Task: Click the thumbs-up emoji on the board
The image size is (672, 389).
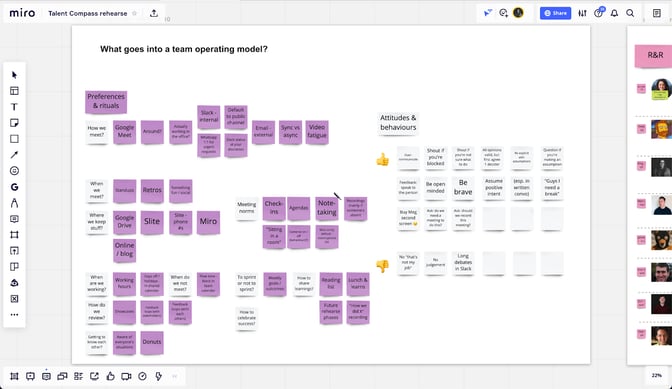Action: point(382,159)
